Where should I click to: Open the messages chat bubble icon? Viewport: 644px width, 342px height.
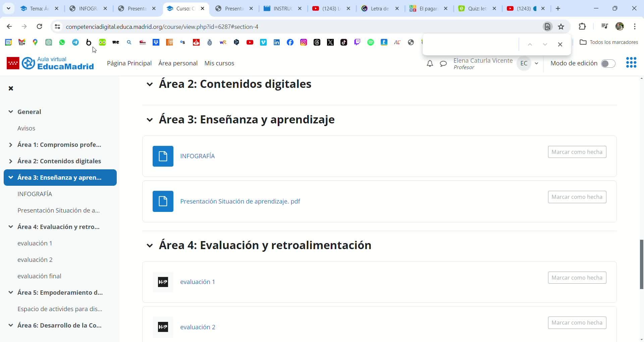click(443, 64)
